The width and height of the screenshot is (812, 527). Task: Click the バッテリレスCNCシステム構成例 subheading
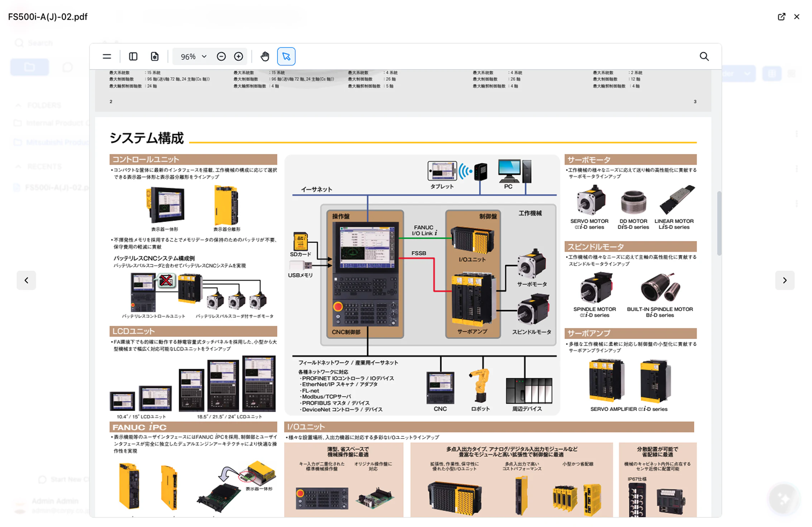point(154,258)
